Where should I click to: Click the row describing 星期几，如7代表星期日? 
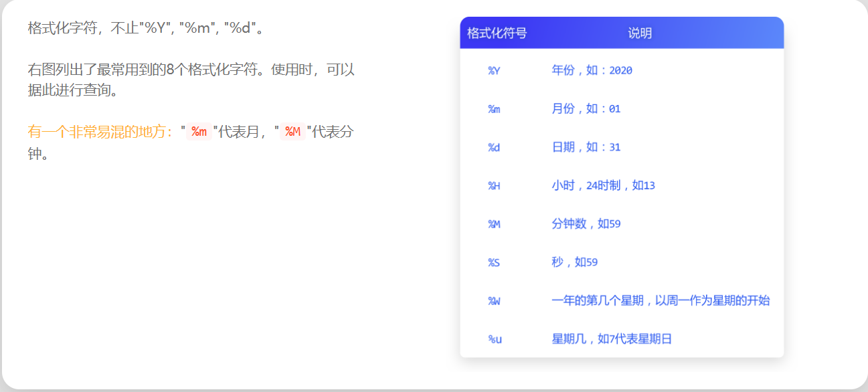[612, 338]
